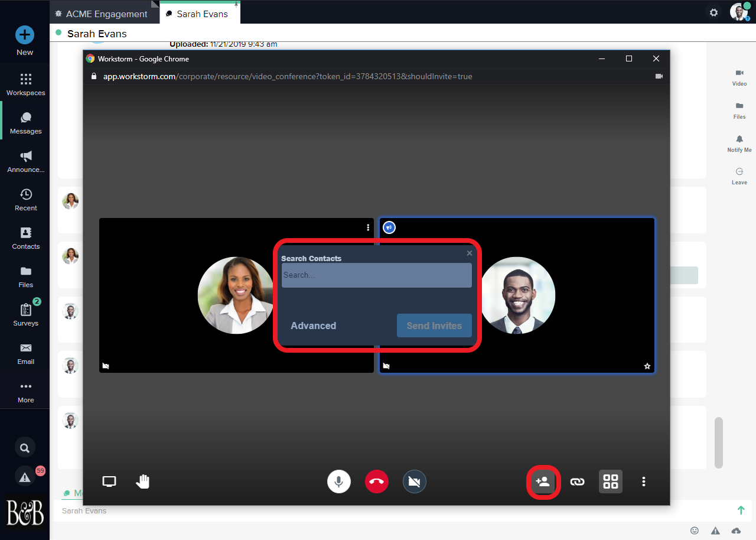Open Contacts in the left sidebar
Image resolution: width=756 pixels, height=540 pixels.
point(25,238)
